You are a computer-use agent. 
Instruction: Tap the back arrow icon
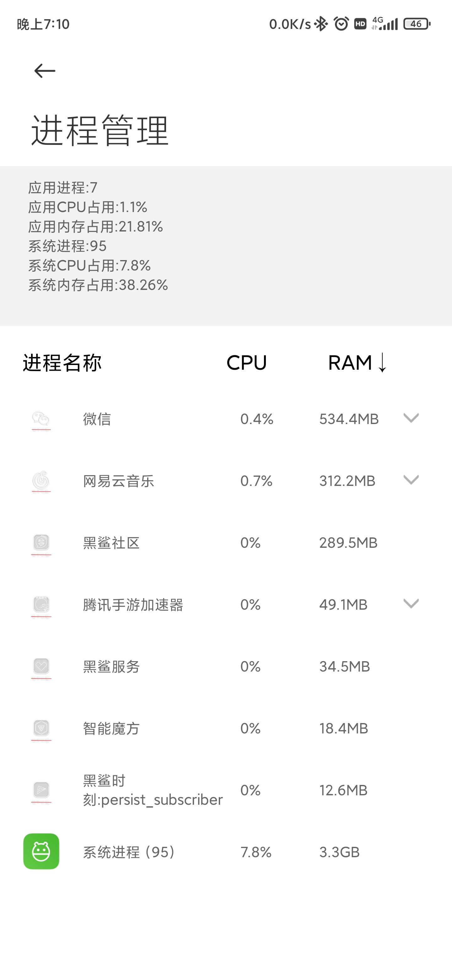point(45,71)
